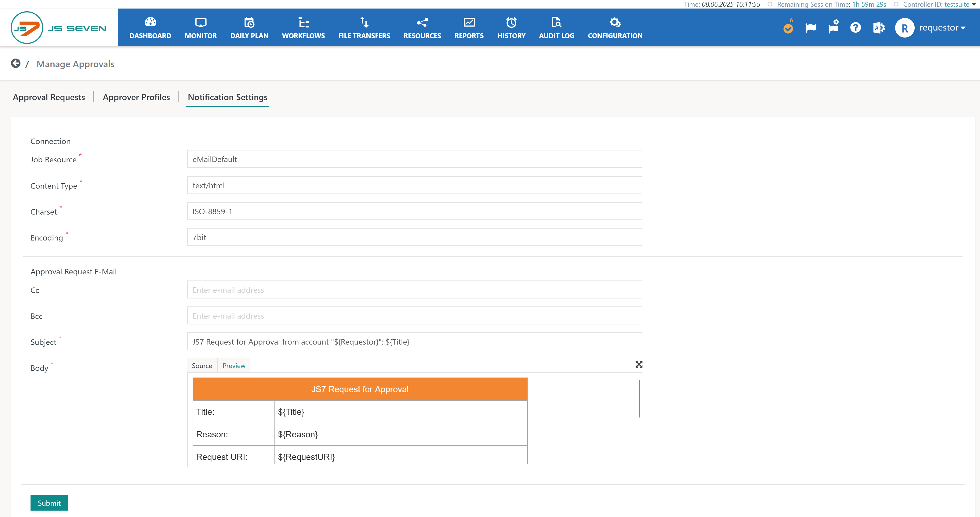Open the requestor user dropdown
This screenshot has width=980, height=517.
942,28
